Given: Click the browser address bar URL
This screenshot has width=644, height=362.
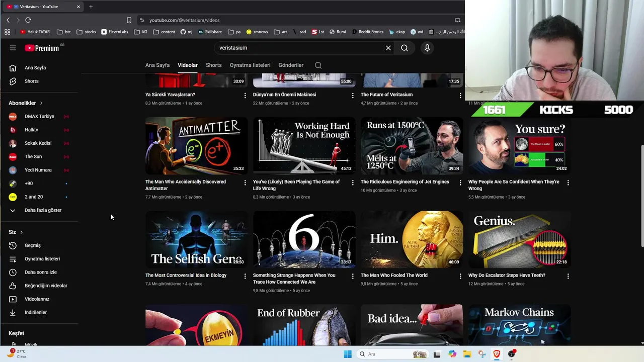Looking at the screenshot, I should pyautogui.click(x=184, y=20).
